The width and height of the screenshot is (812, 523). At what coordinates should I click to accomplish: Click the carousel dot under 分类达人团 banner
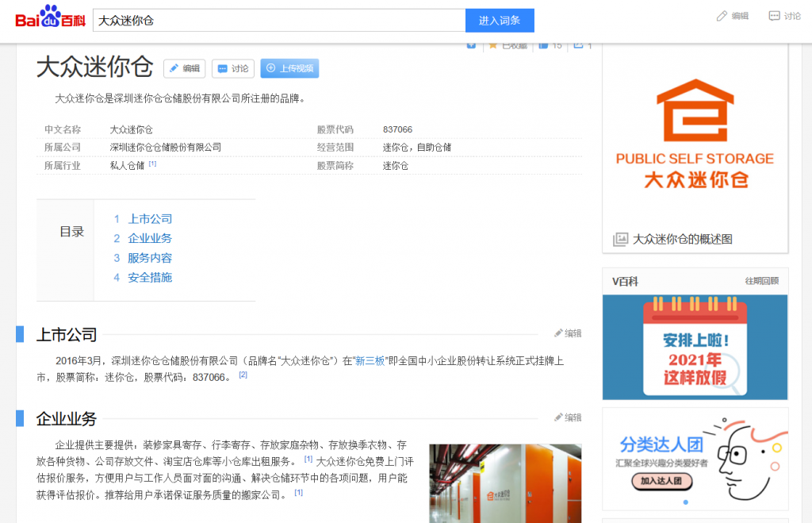point(686,502)
